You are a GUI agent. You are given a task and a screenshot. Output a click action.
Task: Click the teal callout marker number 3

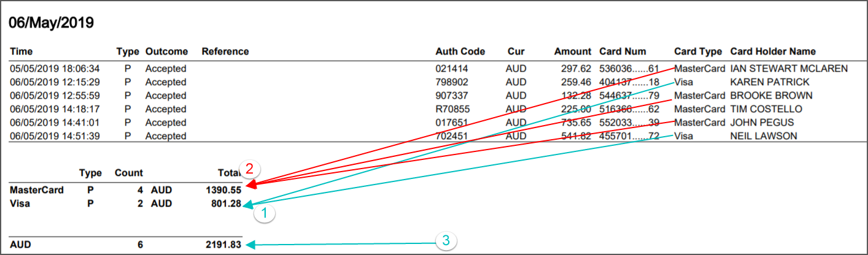tap(446, 241)
